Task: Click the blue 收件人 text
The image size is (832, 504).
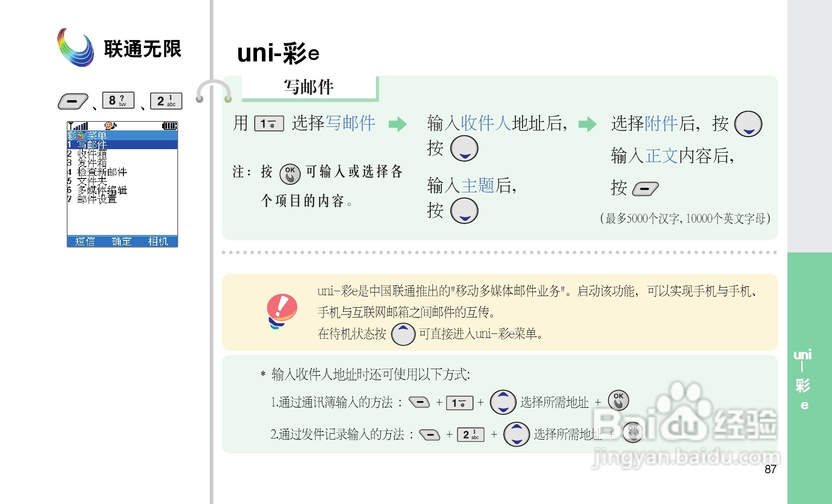Action: point(486,123)
